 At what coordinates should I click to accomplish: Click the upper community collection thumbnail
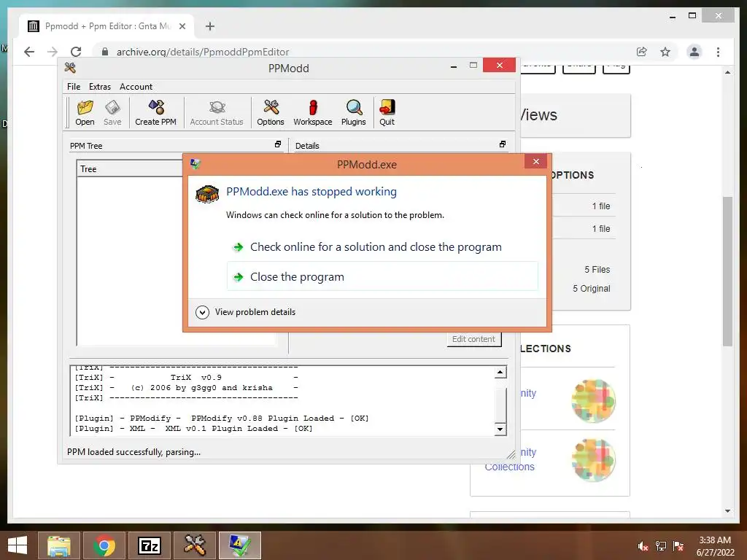pos(594,400)
